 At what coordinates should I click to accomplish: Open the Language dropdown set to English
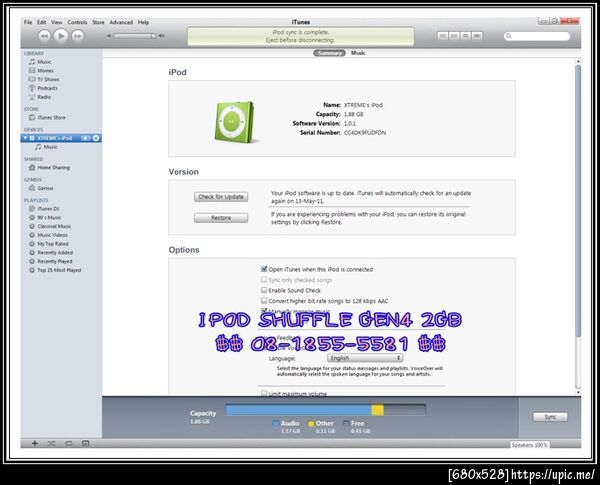click(x=365, y=358)
